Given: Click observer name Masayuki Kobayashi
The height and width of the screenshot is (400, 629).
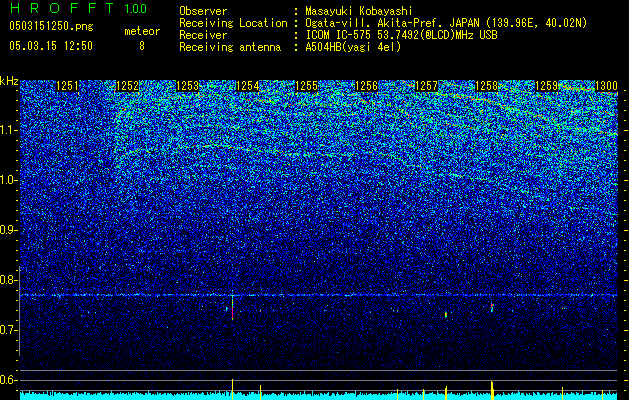Looking at the screenshot, I should pyautogui.click(x=359, y=11).
